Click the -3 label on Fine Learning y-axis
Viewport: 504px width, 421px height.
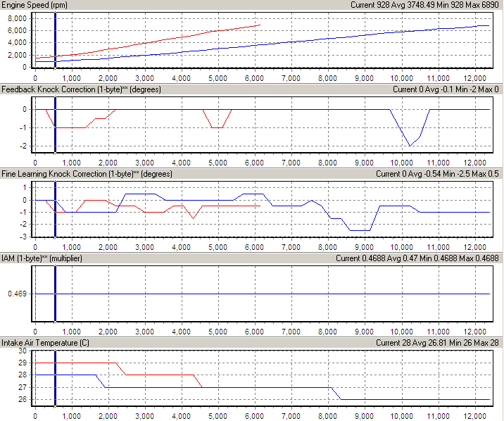(x=23, y=237)
